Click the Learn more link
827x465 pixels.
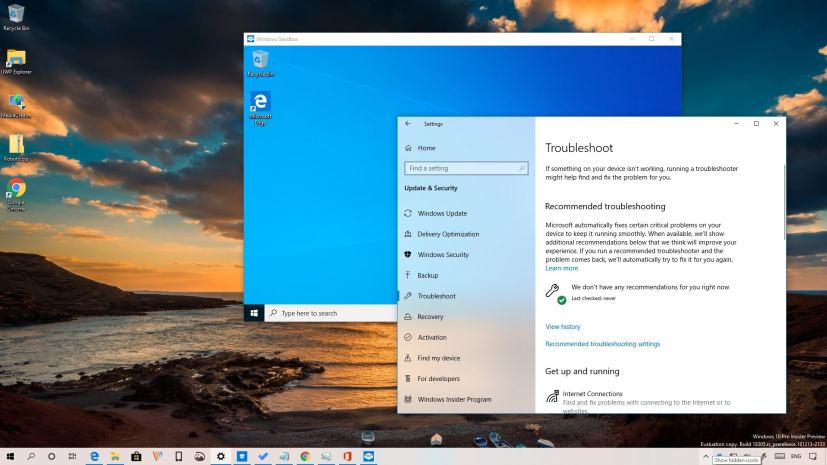coord(561,268)
